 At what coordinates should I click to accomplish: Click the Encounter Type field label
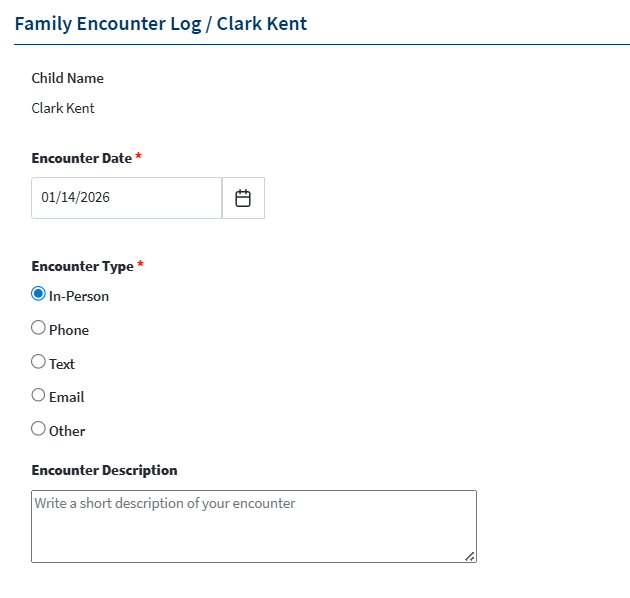click(83, 266)
